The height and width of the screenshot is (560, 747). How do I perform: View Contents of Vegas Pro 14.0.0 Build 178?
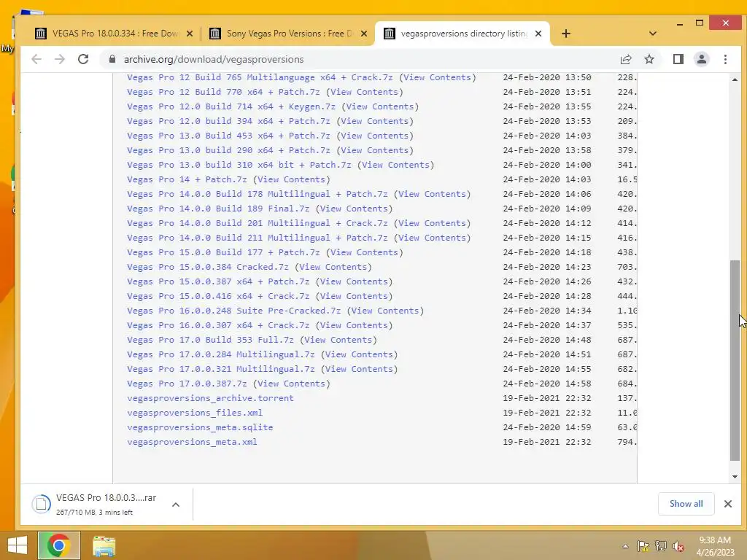[x=432, y=194]
